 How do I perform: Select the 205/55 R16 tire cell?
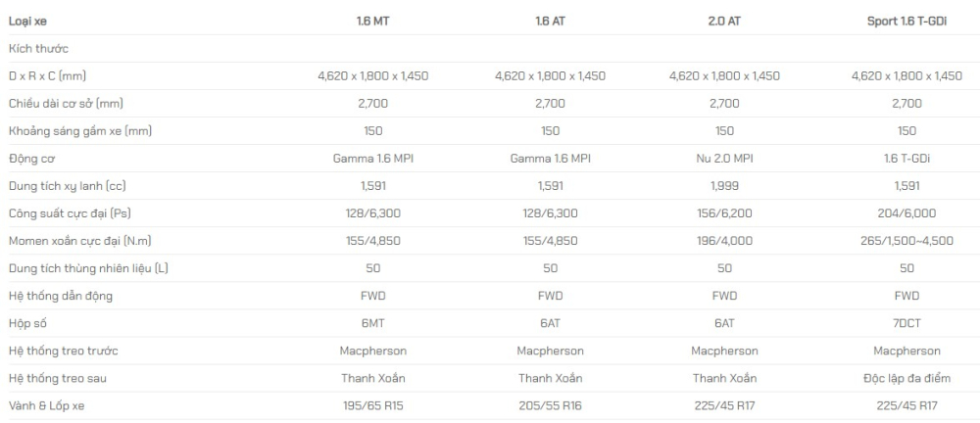click(x=550, y=406)
